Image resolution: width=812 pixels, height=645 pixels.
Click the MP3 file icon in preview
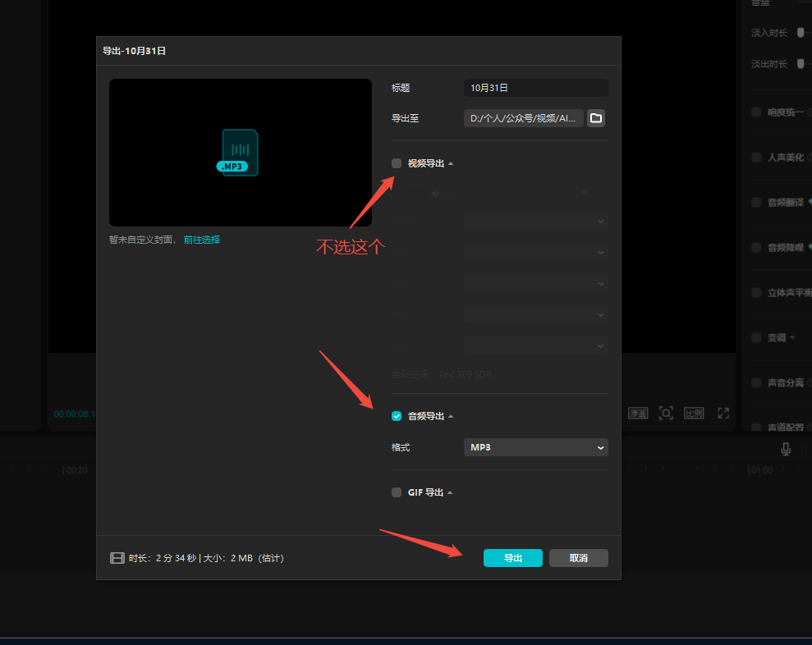click(x=239, y=153)
